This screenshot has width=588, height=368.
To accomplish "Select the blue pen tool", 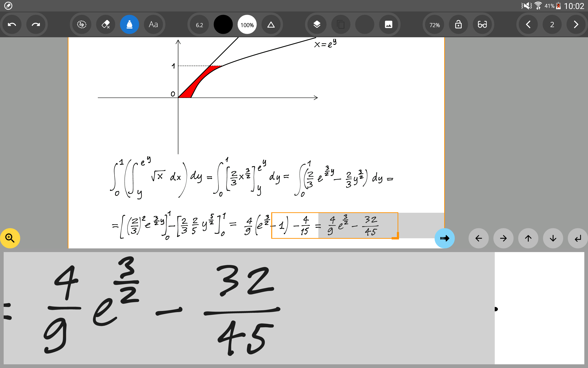I will point(130,25).
